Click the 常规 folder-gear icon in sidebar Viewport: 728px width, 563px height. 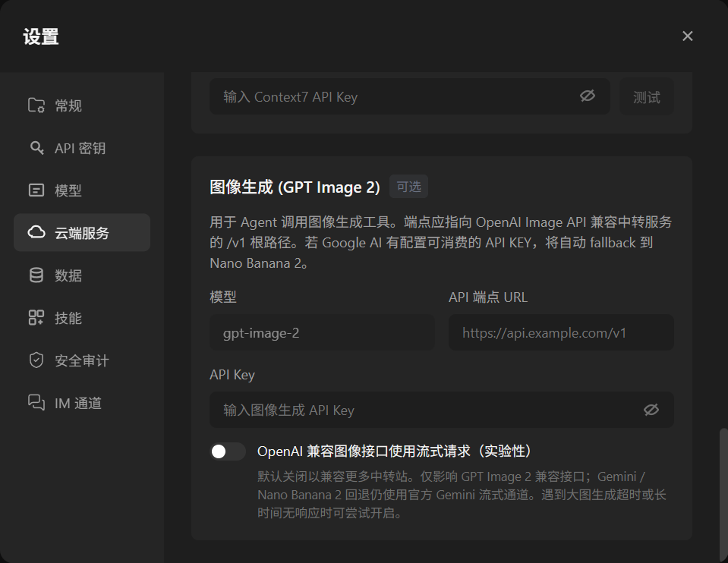[36, 105]
